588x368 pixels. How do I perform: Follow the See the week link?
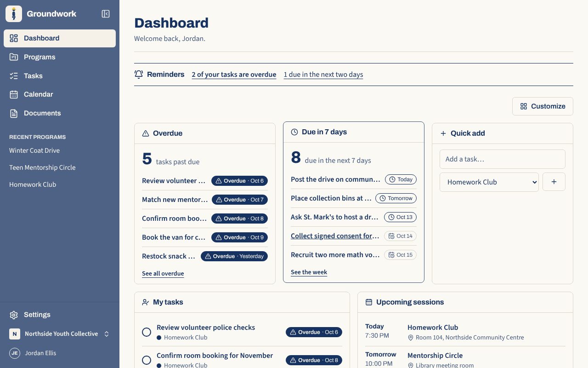tap(309, 272)
